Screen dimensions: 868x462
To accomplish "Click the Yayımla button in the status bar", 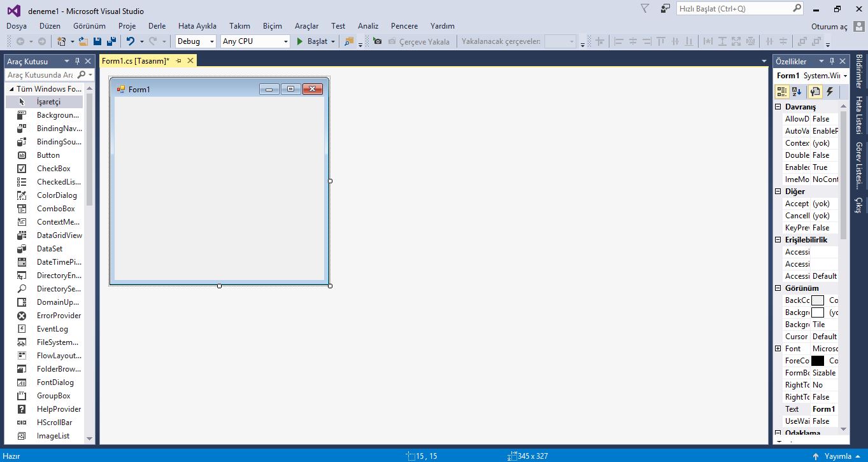I will coord(837,456).
